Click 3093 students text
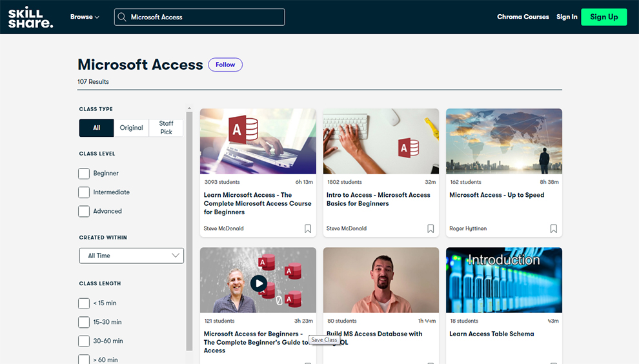Screen dimensions: 639x364 coord(222,182)
